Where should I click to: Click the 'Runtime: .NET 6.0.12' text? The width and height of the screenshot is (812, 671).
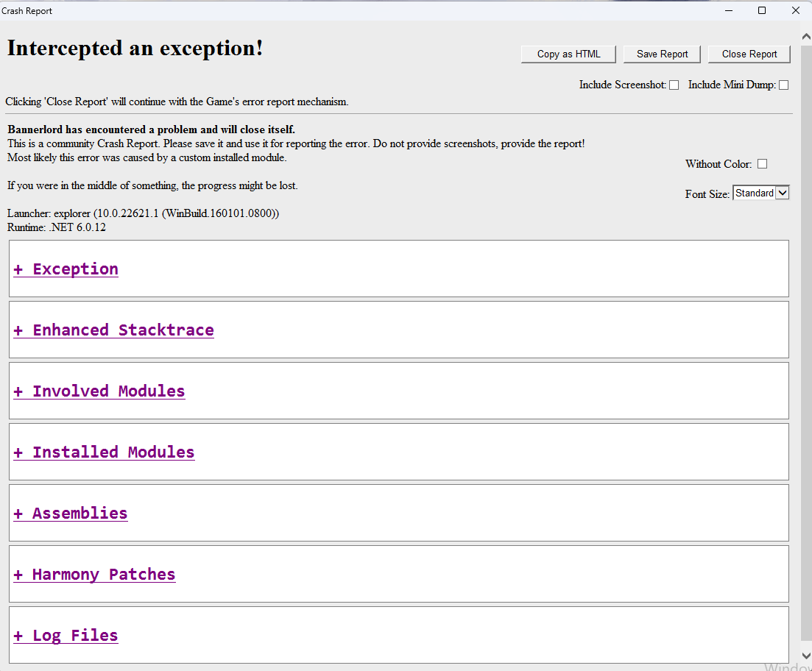57,227
